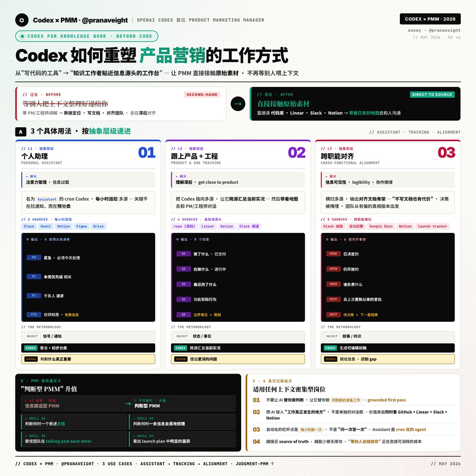Click the HUMAN tag beside 提出更深的问题

tap(180, 359)
